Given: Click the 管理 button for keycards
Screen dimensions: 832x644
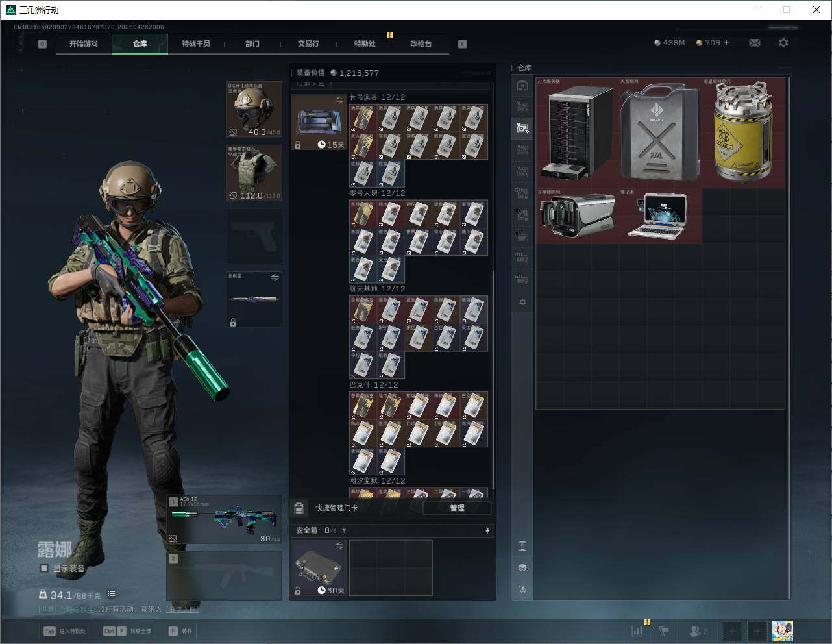Looking at the screenshot, I should [x=457, y=508].
